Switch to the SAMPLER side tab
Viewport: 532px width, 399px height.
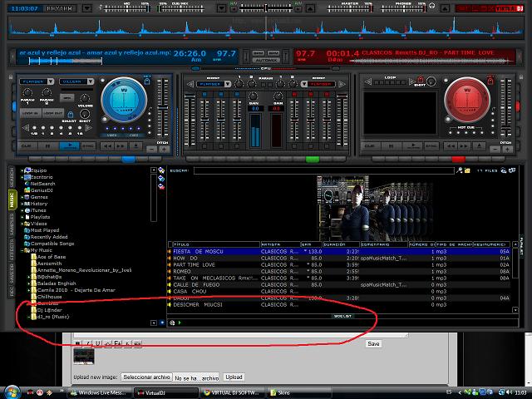12,224
